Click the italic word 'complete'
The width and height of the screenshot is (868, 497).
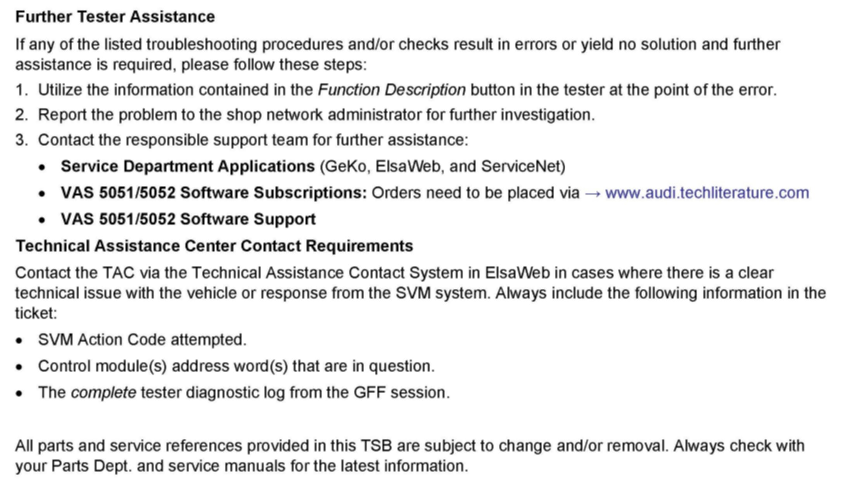[x=103, y=393]
